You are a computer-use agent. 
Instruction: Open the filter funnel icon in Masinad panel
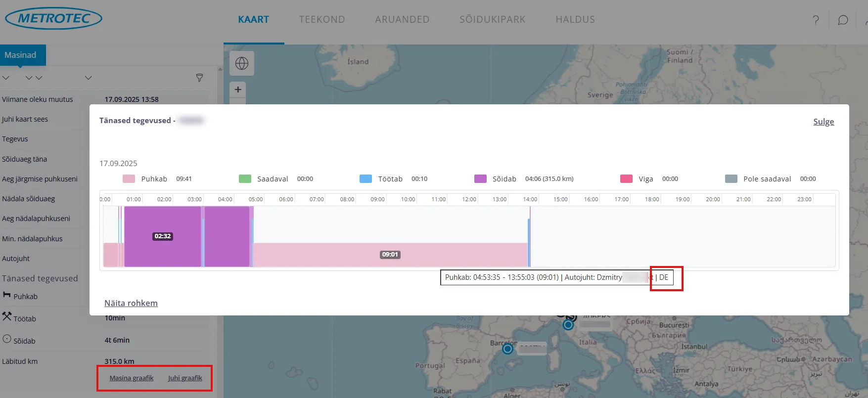coord(199,78)
